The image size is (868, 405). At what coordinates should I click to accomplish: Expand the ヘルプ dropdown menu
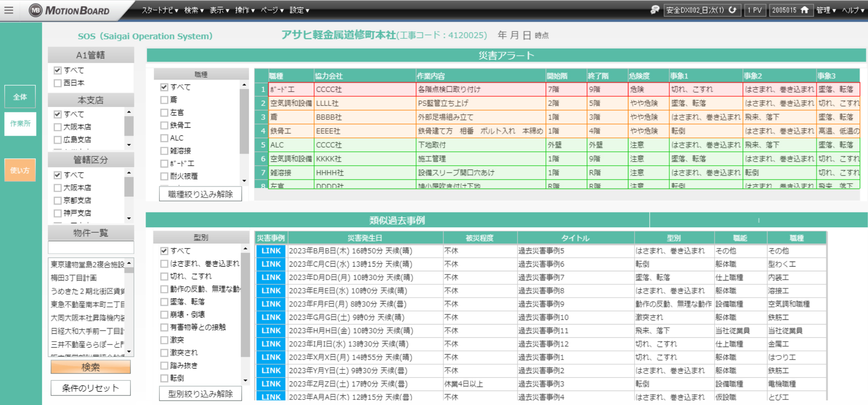[x=853, y=10]
